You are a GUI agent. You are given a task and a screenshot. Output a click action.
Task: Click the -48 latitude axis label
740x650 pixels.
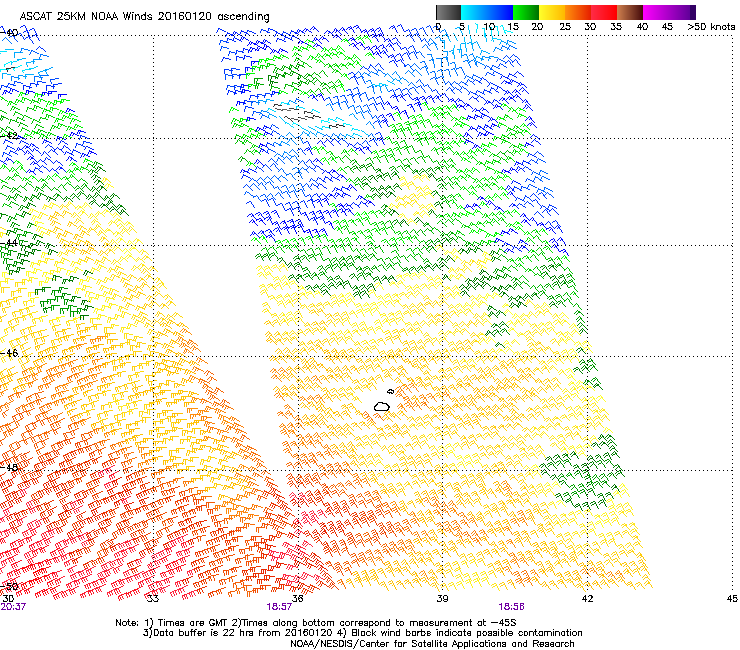[x=9, y=467]
